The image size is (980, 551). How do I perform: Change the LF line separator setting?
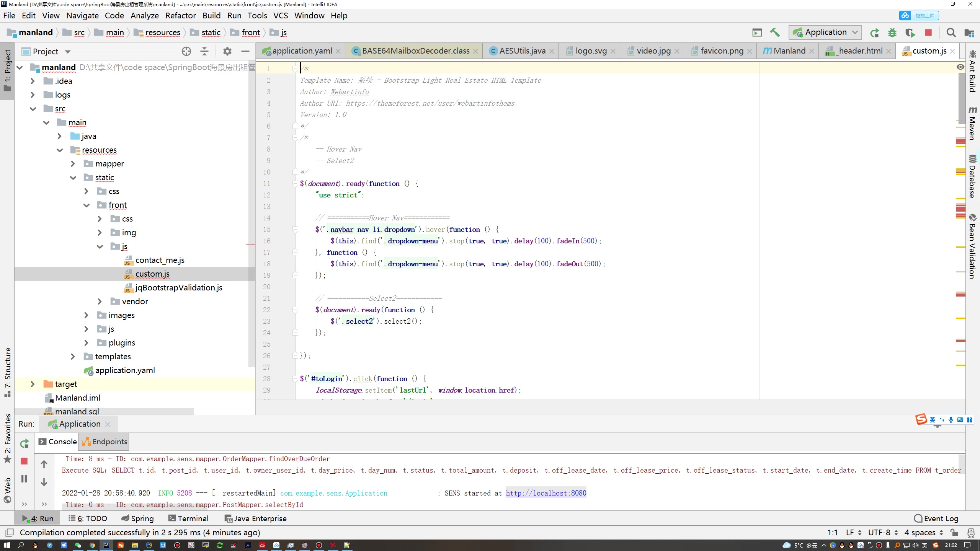tap(854, 532)
